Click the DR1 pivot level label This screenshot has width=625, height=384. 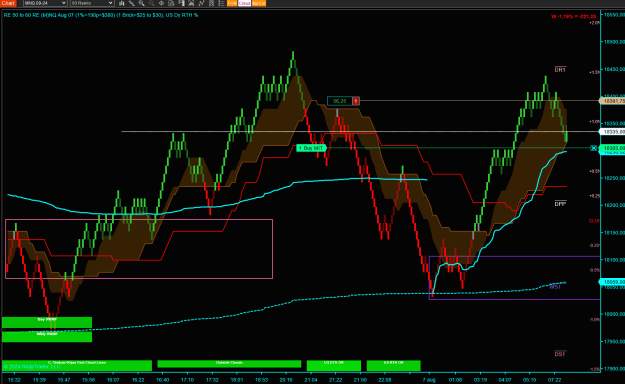point(560,70)
